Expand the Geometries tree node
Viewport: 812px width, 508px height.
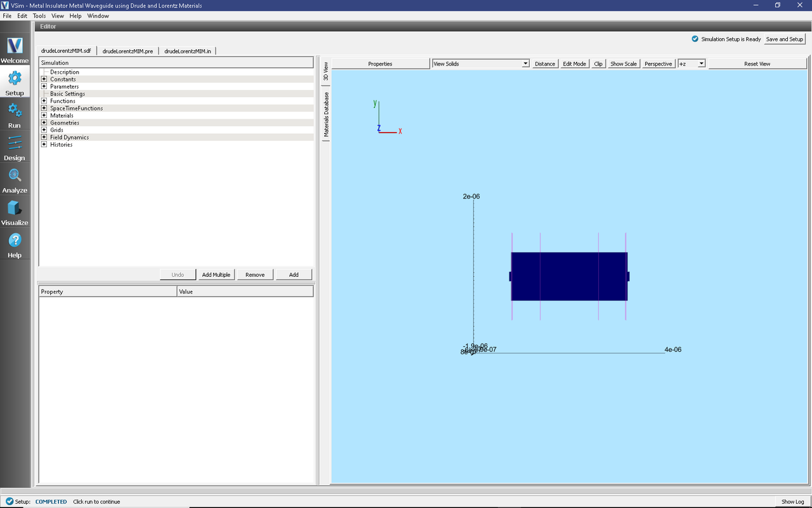[44, 123]
